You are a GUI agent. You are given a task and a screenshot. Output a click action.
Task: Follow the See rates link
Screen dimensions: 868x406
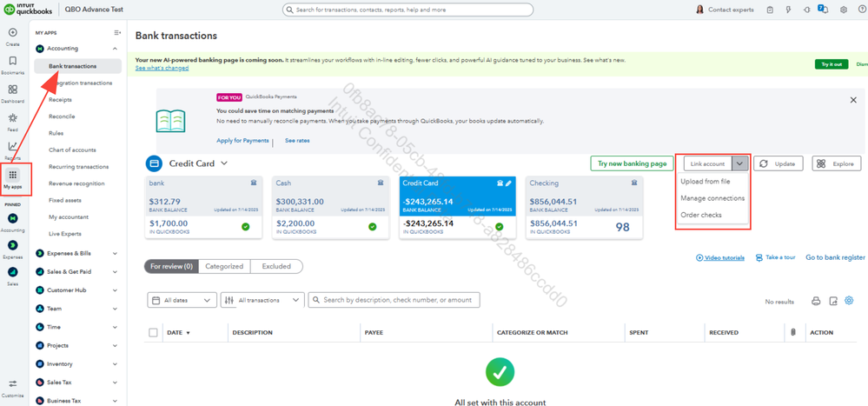coord(297,141)
